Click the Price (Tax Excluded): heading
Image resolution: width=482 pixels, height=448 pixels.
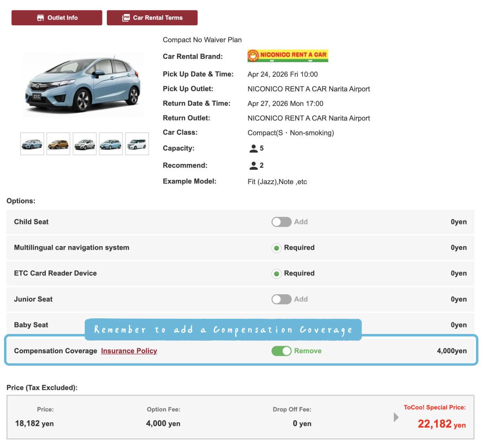pyautogui.click(x=42, y=388)
